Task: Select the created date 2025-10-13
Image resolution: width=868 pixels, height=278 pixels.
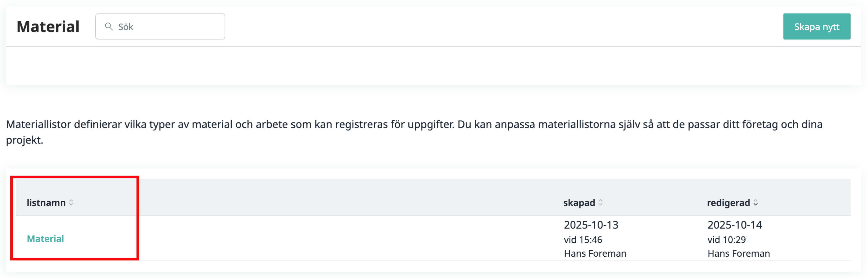Action: coord(591,225)
